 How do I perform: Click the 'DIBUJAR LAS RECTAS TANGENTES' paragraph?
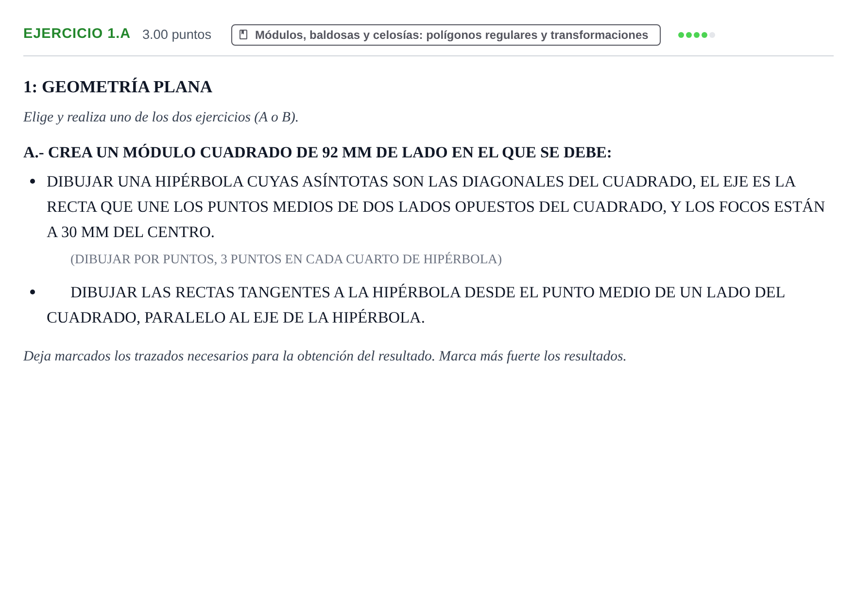pyautogui.click(x=416, y=305)
